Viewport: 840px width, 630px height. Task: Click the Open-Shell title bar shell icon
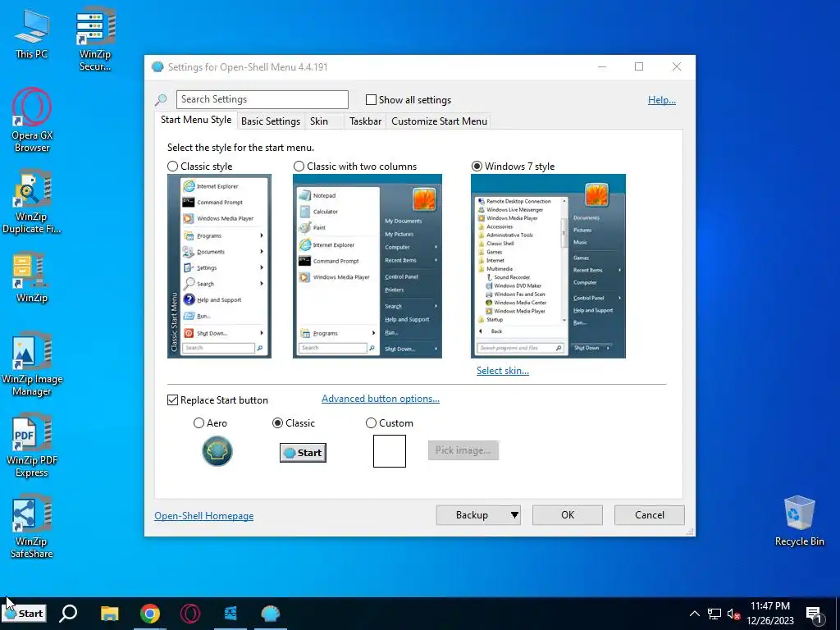tap(157, 67)
